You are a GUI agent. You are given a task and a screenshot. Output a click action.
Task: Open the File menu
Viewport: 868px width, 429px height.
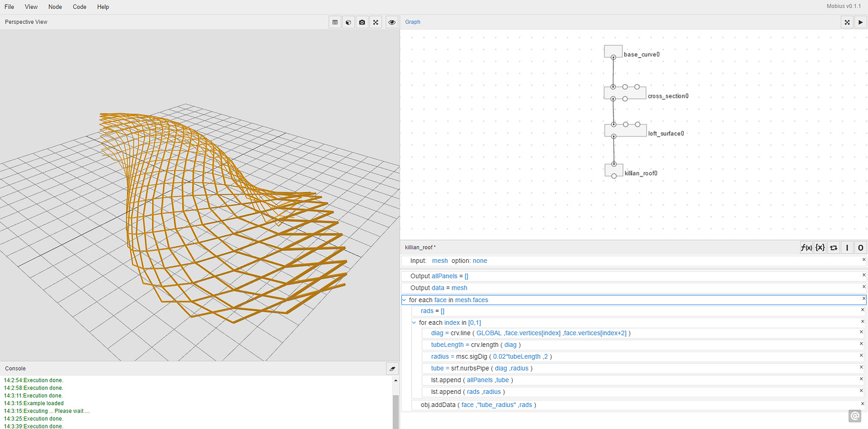click(x=10, y=7)
